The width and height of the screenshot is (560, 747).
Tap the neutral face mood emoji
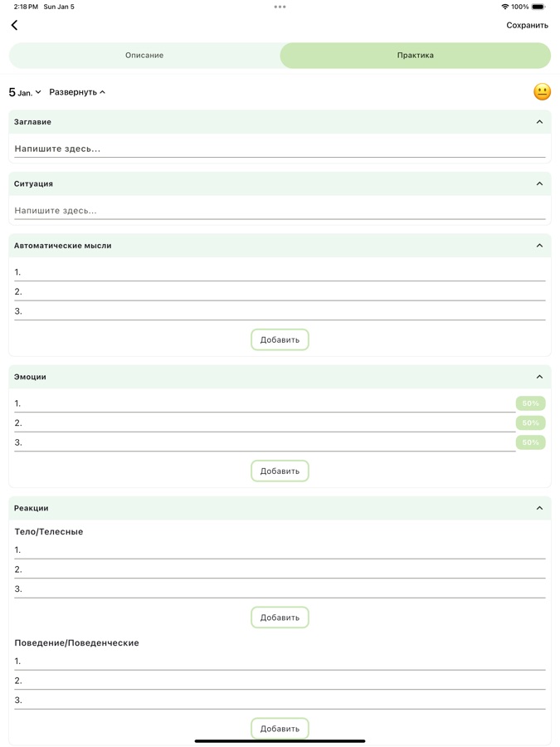542,92
